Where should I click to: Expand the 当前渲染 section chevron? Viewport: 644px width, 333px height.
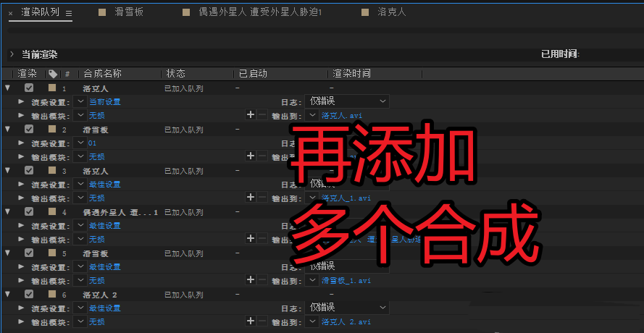pyautogui.click(x=12, y=54)
